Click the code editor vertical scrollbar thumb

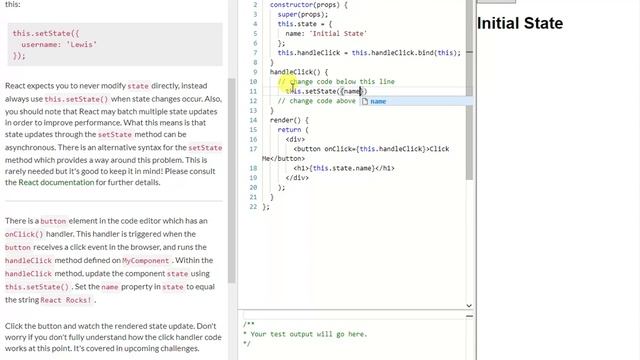[469, 90]
